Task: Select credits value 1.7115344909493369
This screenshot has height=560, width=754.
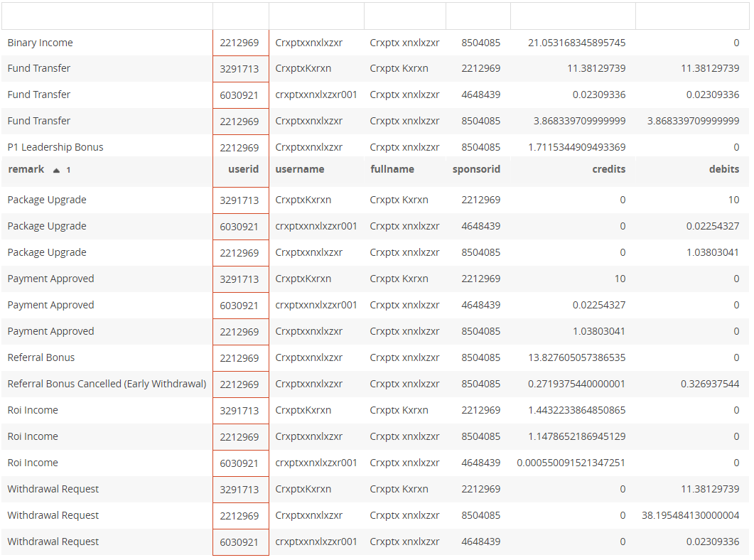Action: [x=576, y=147]
